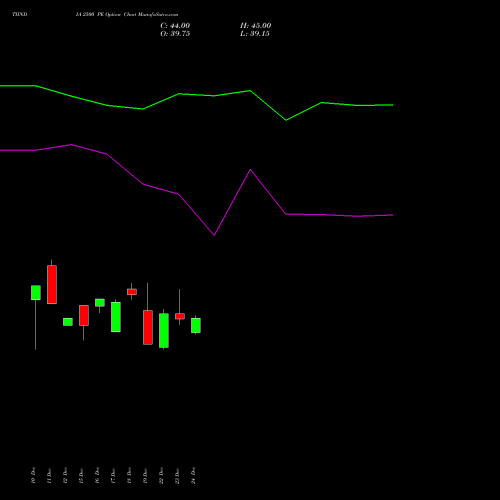Select the 11 Dec date label
Screen dimensions: 500x500
[x=49, y=475]
